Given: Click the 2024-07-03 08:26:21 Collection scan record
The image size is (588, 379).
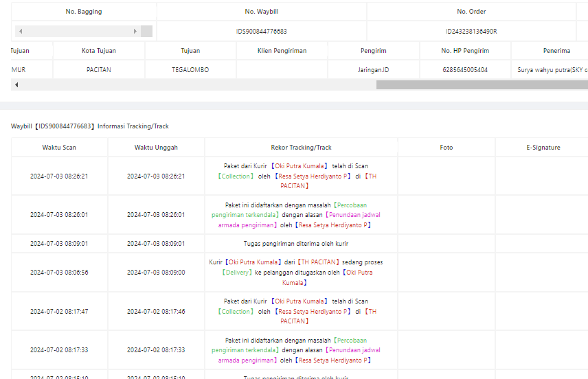Looking at the screenshot, I should (x=296, y=176).
